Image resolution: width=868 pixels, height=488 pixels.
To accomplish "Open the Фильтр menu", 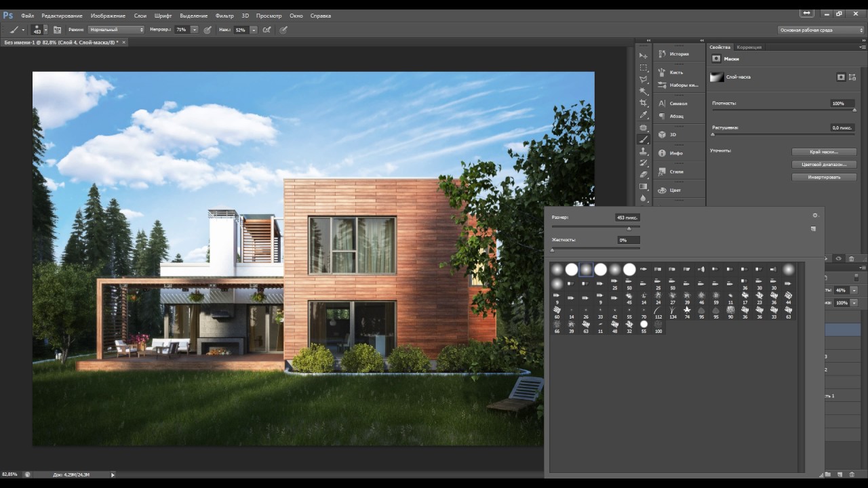I will tap(224, 15).
